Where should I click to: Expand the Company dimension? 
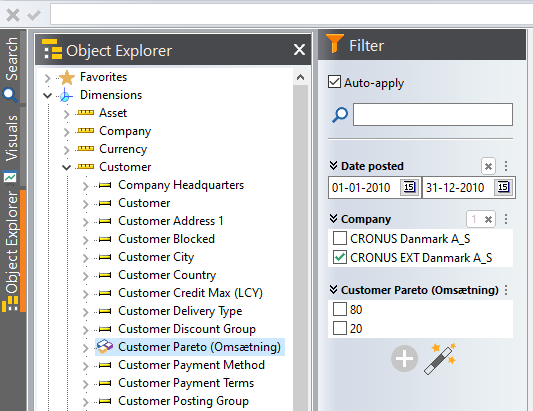point(67,132)
